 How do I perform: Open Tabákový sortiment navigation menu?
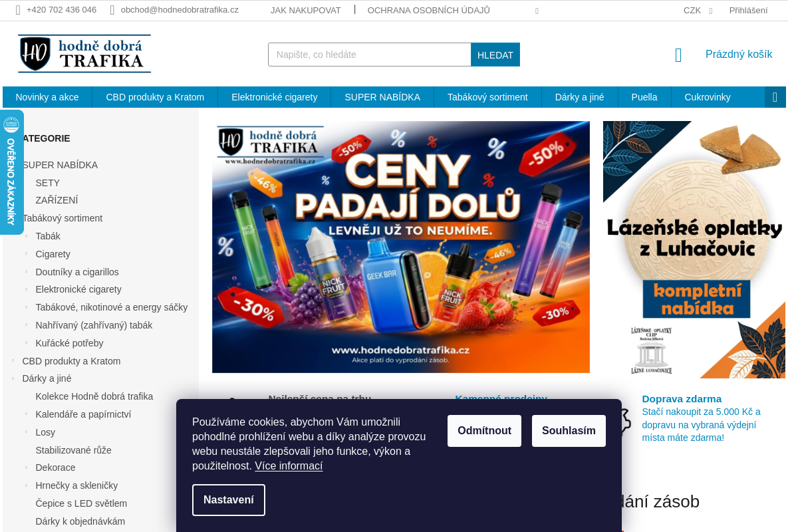487,97
